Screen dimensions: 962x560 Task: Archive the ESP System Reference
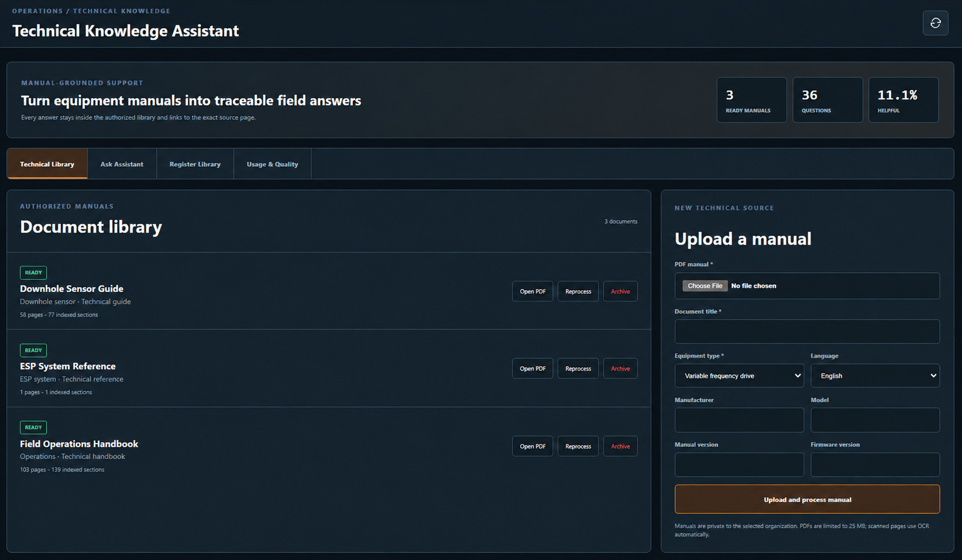click(620, 369)
